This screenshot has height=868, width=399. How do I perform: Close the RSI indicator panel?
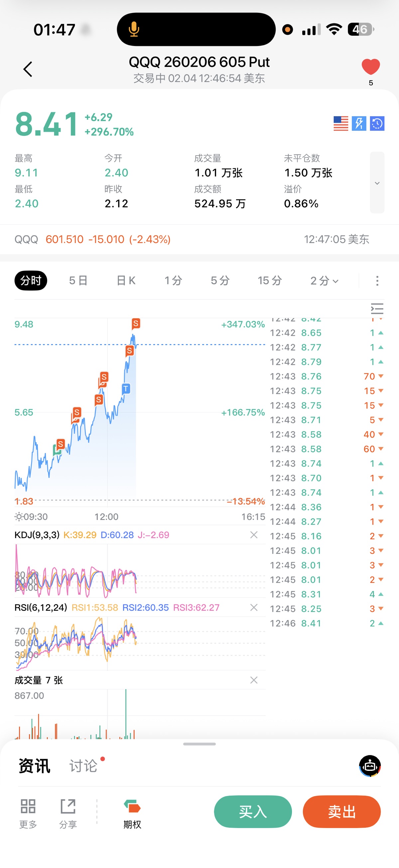point(254,607)
